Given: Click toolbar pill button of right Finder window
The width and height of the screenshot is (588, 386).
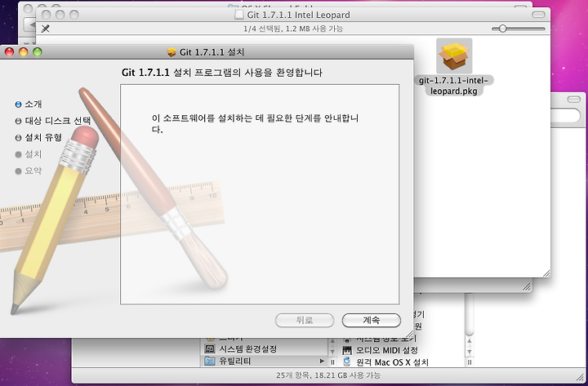Looking at the screenshot, I should click(574, 100).
